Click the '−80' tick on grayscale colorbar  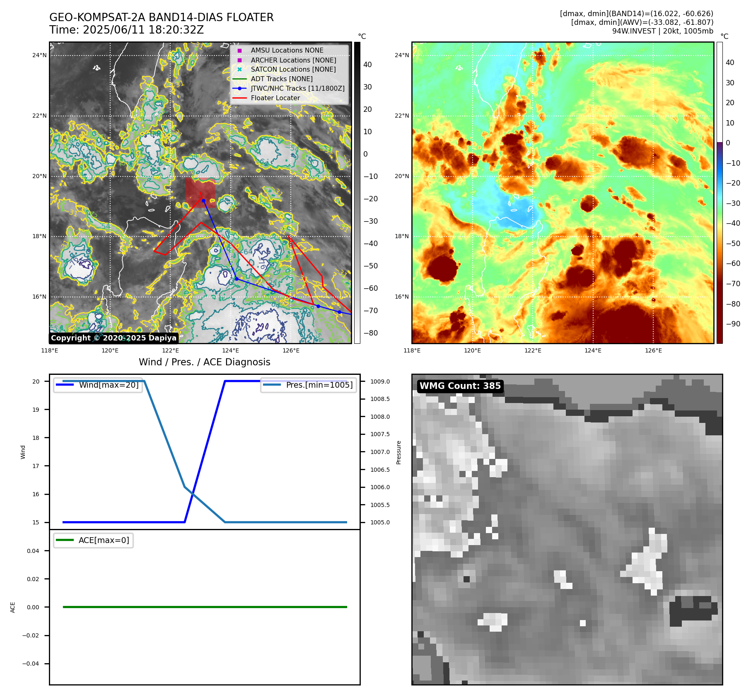(x=371, y=333)
